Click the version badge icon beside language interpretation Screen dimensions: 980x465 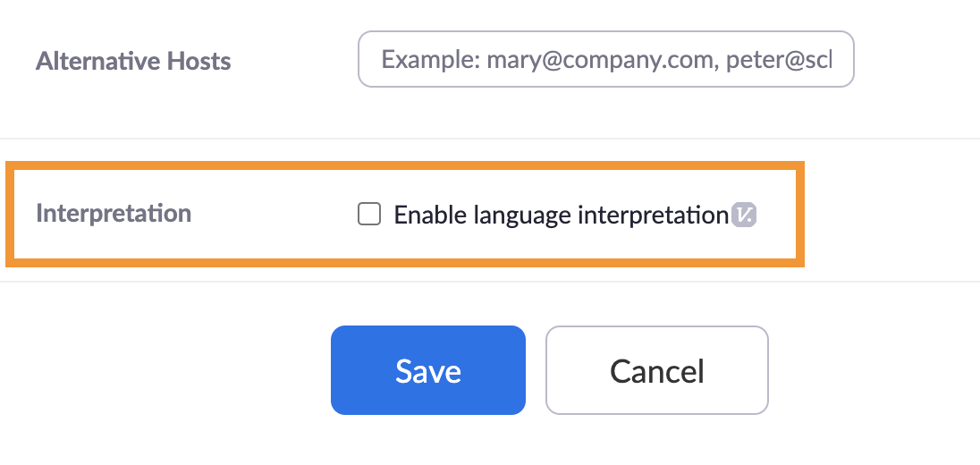point(744,215)
